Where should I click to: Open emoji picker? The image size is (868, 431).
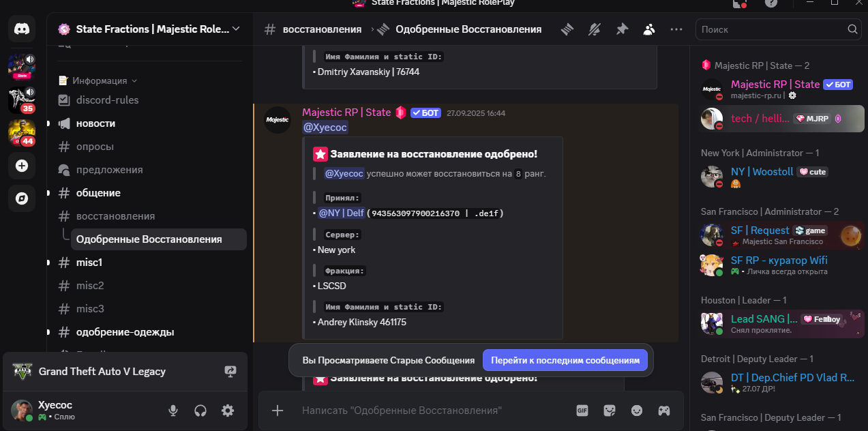[637, 411]
